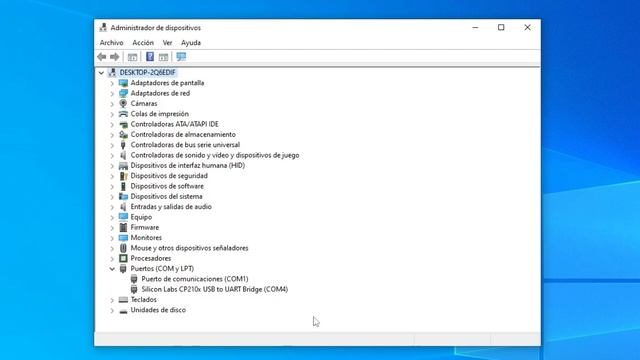Select Dispositivos de software label
640x360 pixels.
pyautogui.click(x=167, y=186)
